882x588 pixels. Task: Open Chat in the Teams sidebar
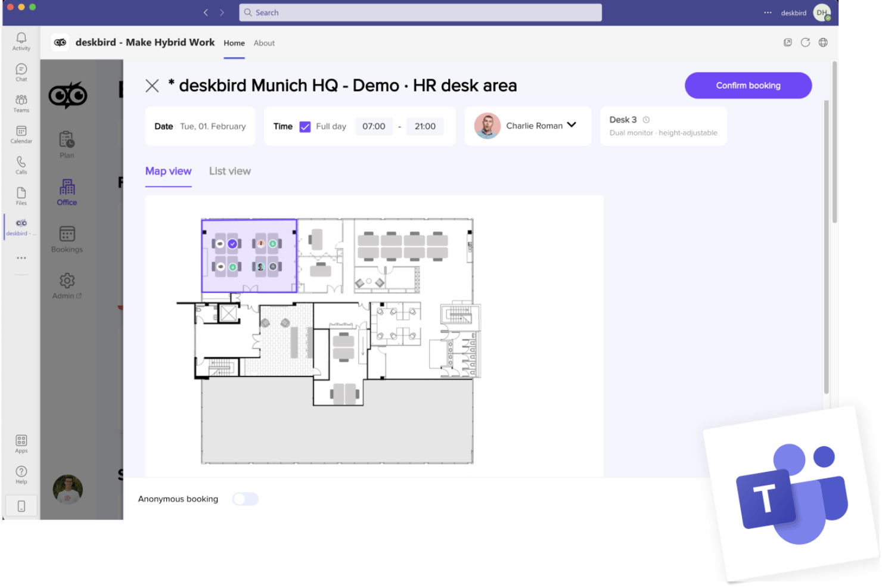21,72
